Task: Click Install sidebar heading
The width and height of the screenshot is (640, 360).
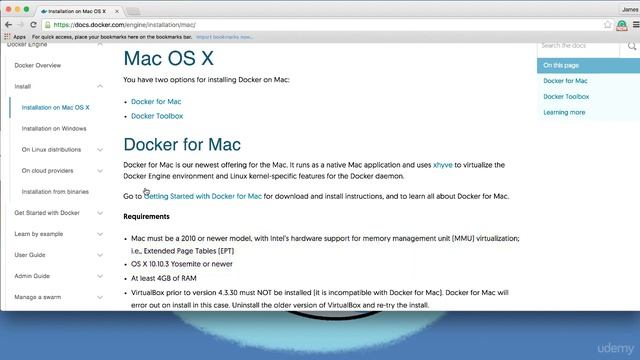Action: click(x=22, y=87)
